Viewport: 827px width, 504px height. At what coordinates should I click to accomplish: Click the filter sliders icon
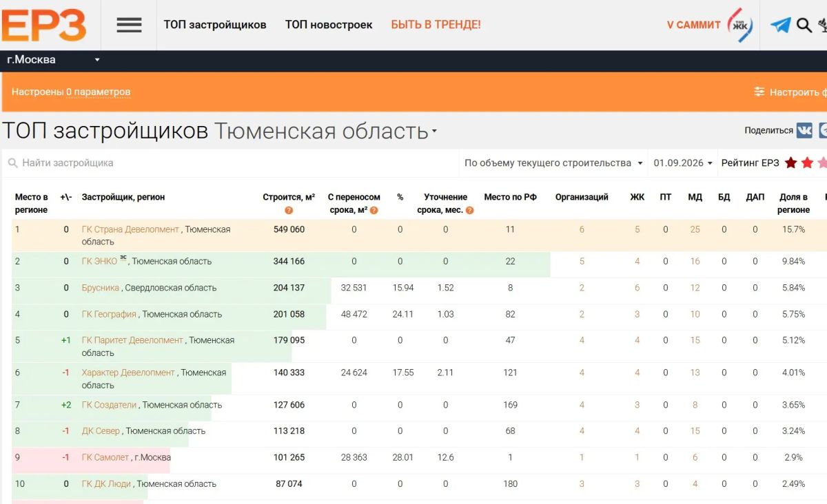pos(759,92)
